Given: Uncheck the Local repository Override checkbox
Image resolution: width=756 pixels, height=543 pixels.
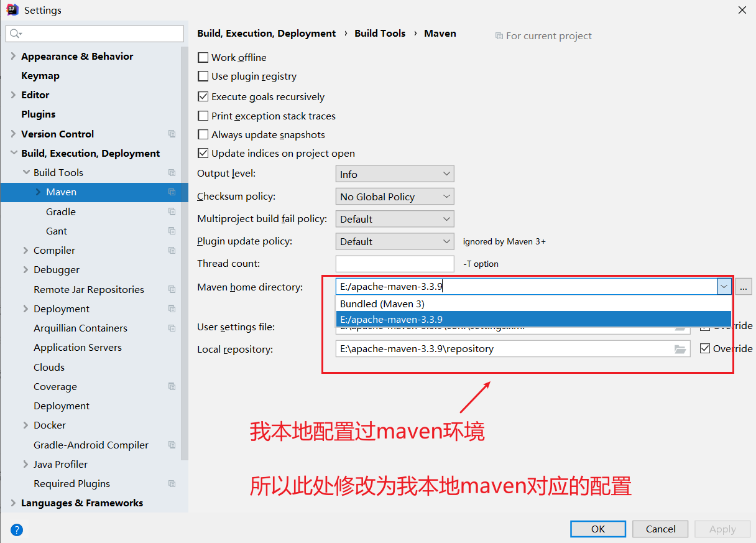Looking at the screenshot, I should click(x=705, y=348).
